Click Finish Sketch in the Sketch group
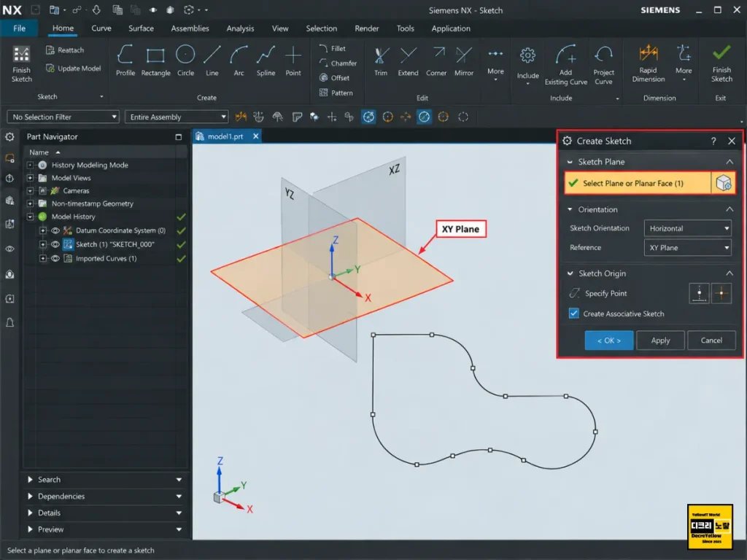 [x=21, y=64]
